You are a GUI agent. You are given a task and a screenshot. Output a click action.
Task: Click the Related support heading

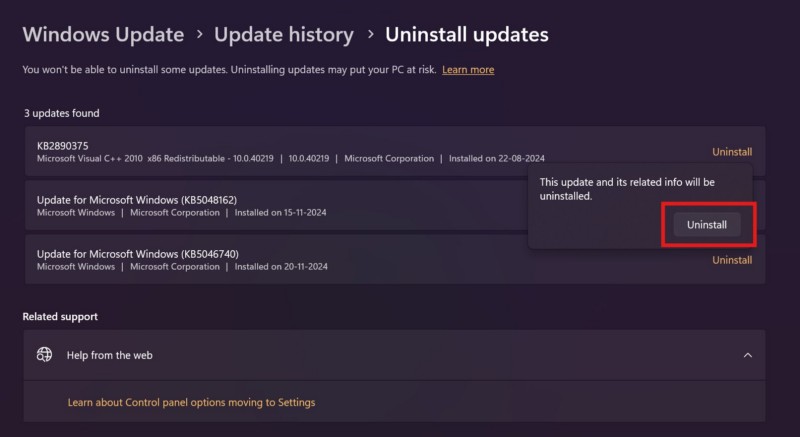pyautogui.click(x=60, y=317)
